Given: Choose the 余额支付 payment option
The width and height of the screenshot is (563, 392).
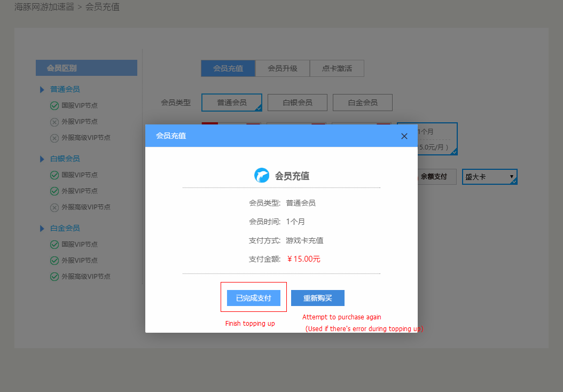Looking at the screenshot, I should pos(436,177).
